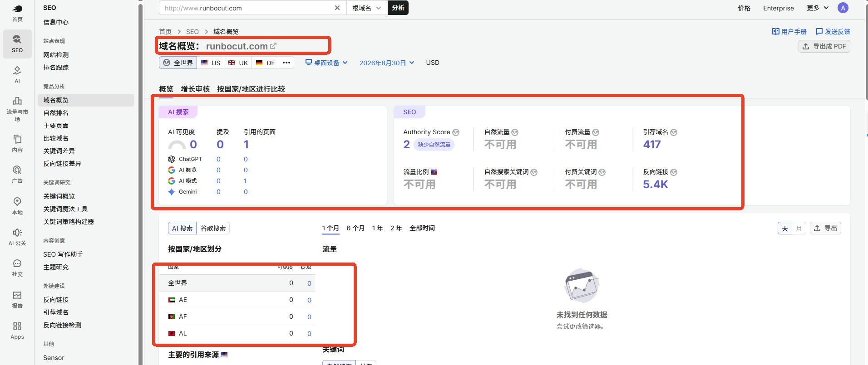Open 自然排名 in sidebar
The width and height of the screenshot is (868, 365).
pos(56,113)
